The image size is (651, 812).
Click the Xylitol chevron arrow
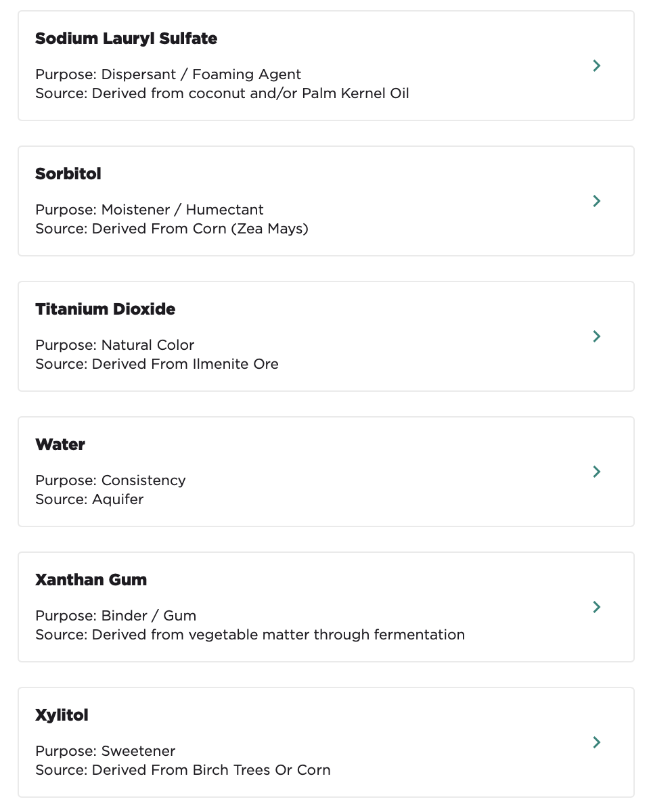click(596, 742)
